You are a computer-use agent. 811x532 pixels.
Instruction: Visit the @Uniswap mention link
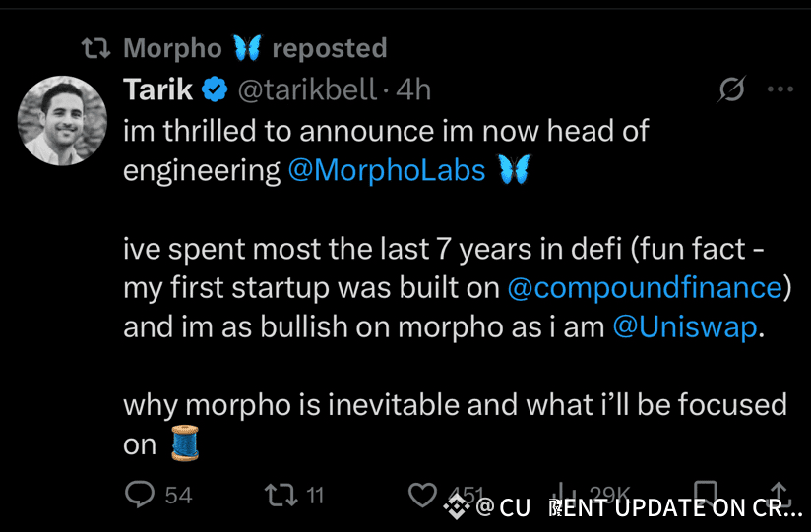[x=686, y=327]
